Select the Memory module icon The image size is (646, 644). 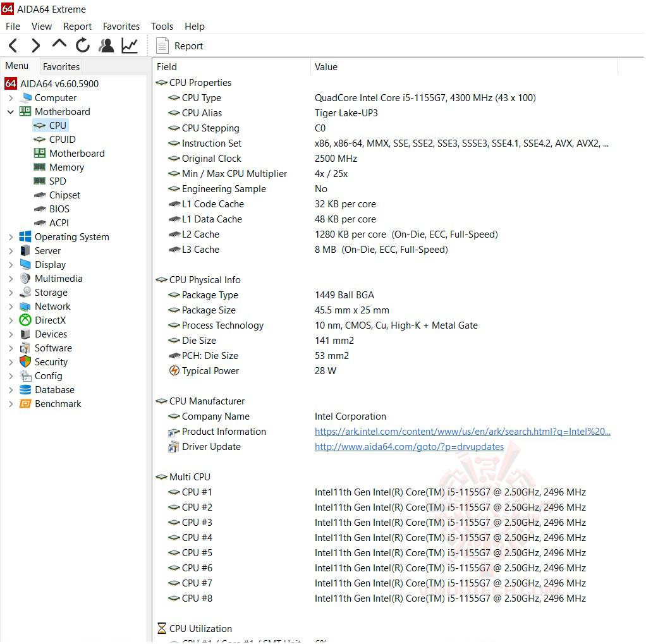point(40,167)
